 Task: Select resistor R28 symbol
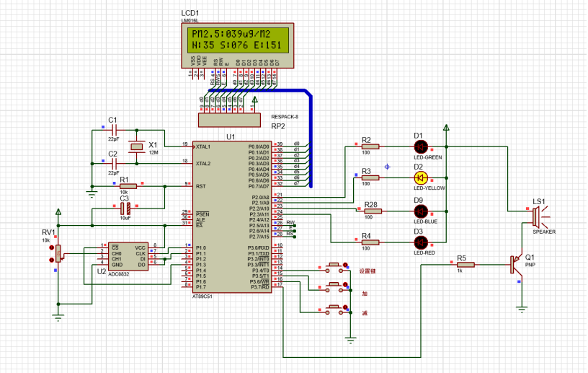tap(373, 211)
